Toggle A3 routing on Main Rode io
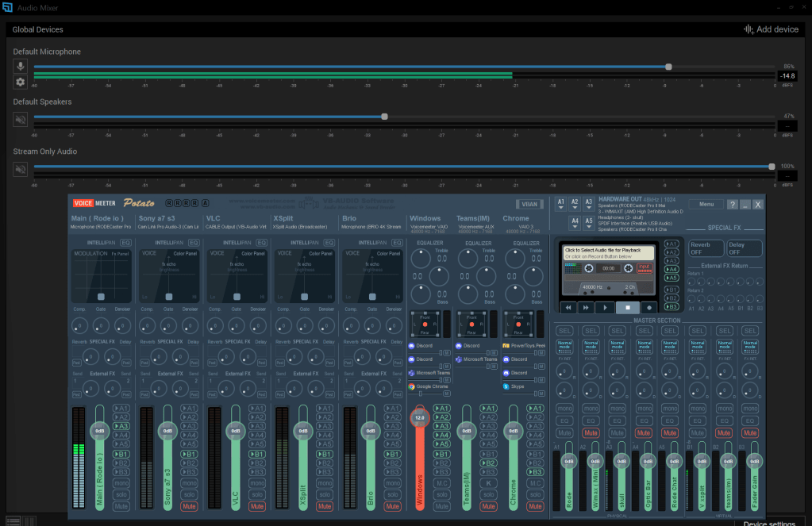The width and height of the screenshot is (812, 526). click(x=121, y=426)
